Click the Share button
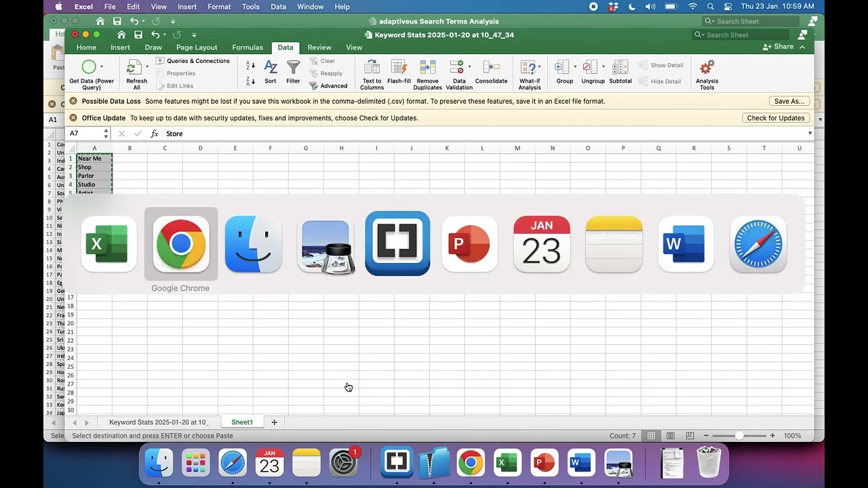 point(778,47)
